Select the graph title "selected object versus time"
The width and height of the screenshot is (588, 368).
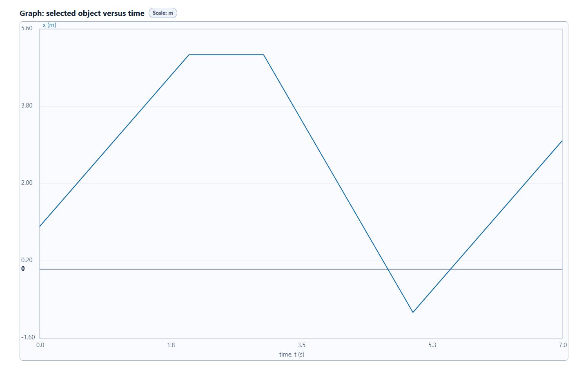[95, 13]
